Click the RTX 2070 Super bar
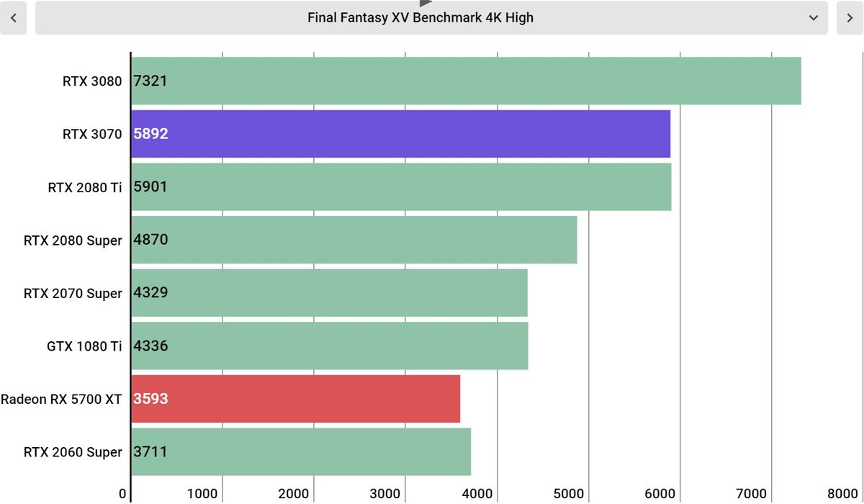The width and height of the screenshot is (864, 504). click(x=329, y=292)
